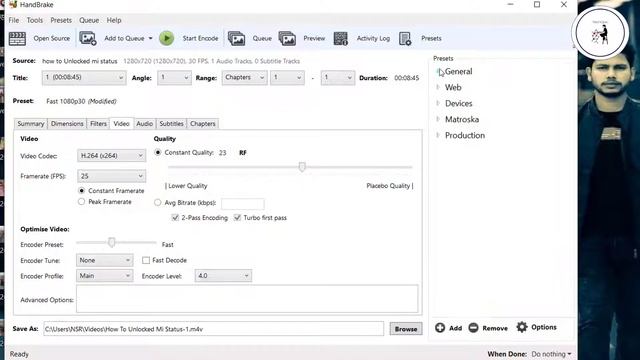Open the Encoder Level dropdown

(223, 276)
